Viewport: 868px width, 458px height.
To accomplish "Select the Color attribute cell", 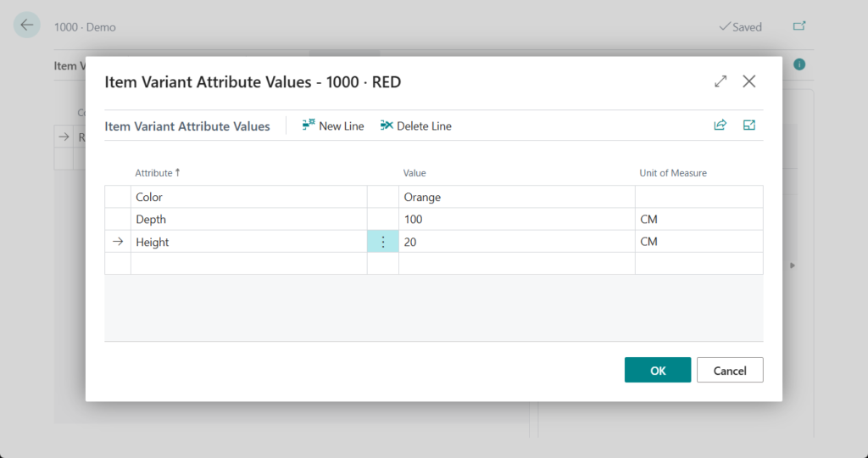I will [248, 197].
